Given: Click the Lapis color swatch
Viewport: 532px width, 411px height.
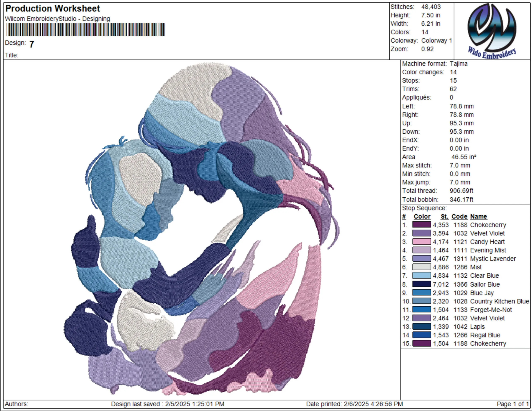Looking at the screenshot, I should click(422, 326).
